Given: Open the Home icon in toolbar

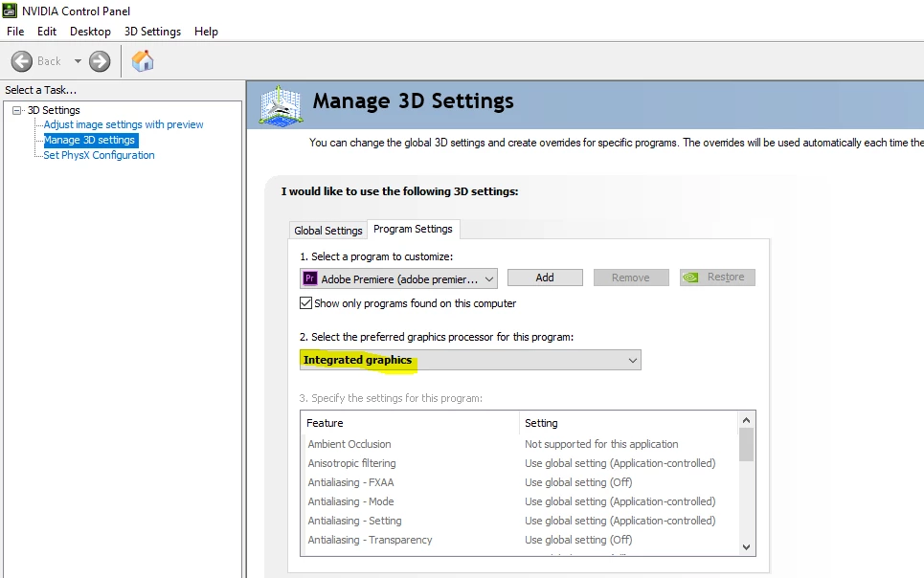Looking at the screenshot, I should pos(142,60).
